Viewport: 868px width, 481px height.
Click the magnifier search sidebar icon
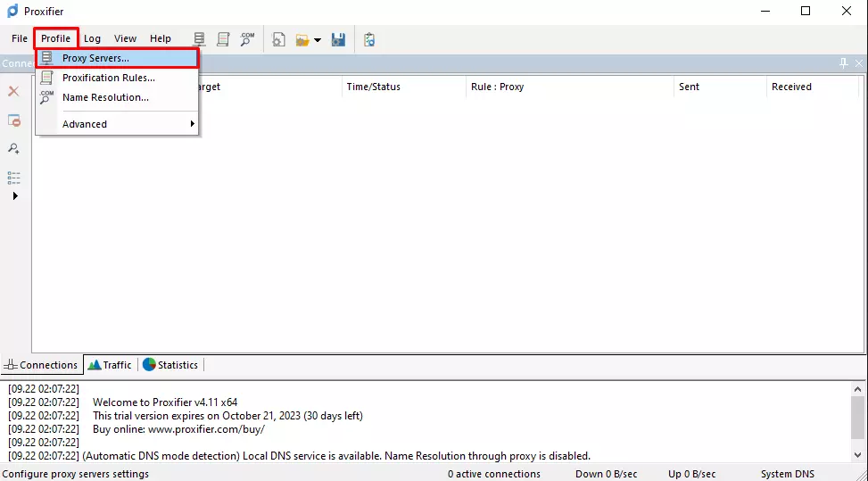[x=14, y=149]
